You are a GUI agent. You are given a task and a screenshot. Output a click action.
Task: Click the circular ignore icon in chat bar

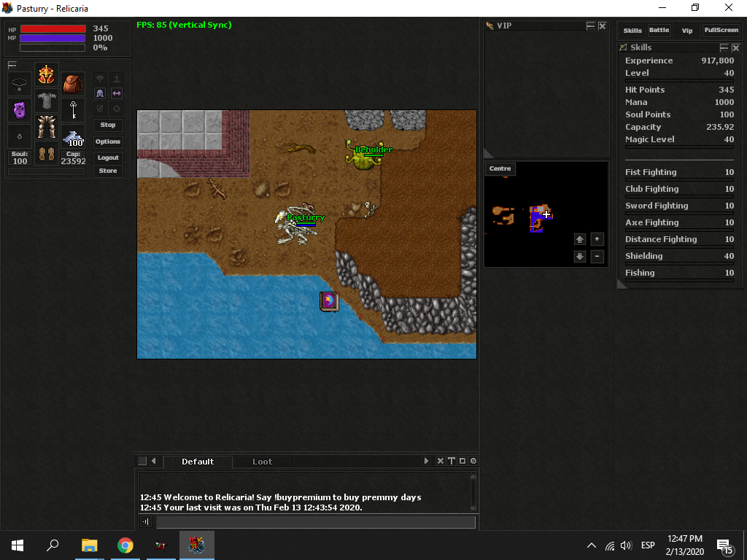(473, 461)
